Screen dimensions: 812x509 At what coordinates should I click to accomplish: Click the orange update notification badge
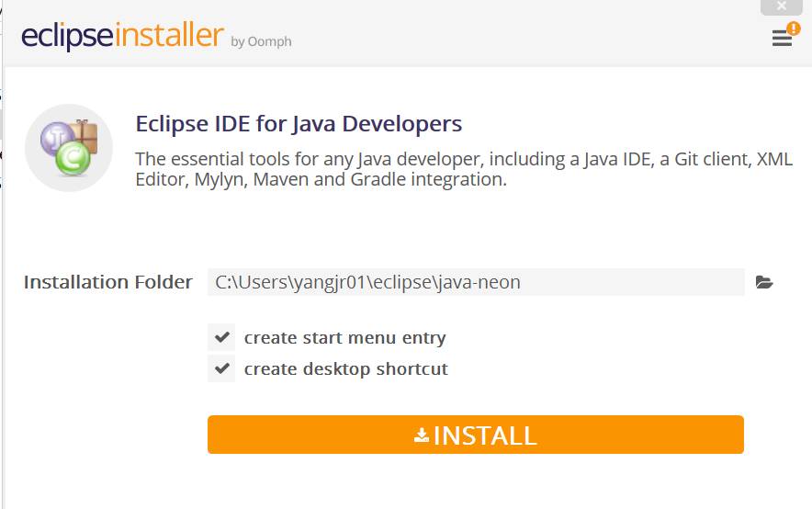[794, 29]
